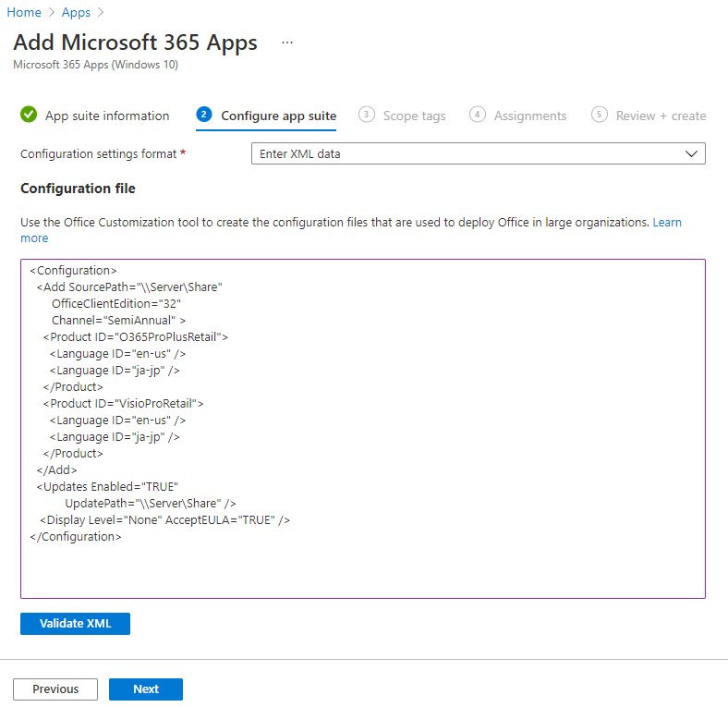Click the Validate XML button
Image resolution: width=728 pixels, height=707 pixels.
click(75, 624)
